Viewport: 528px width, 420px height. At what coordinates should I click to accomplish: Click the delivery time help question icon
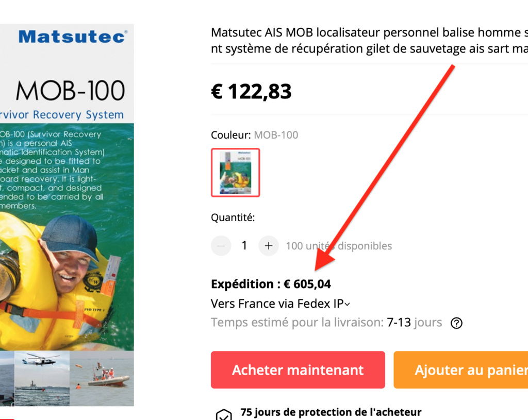click(x=456, y=323)
